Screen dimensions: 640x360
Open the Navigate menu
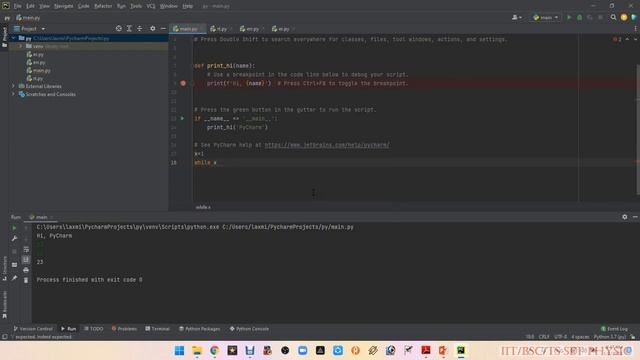[x=64, y=6]
